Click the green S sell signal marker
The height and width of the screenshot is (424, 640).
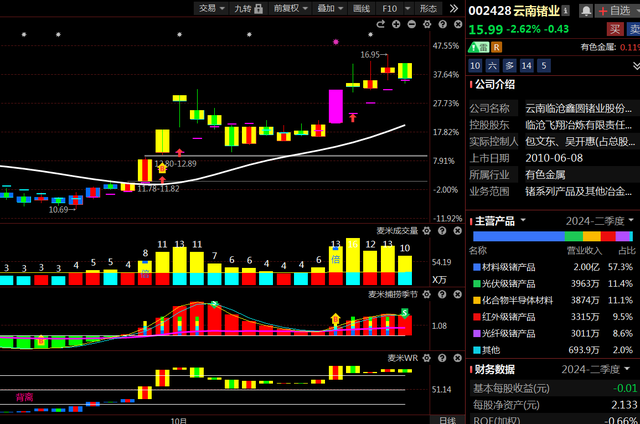(x=404, y=313)
